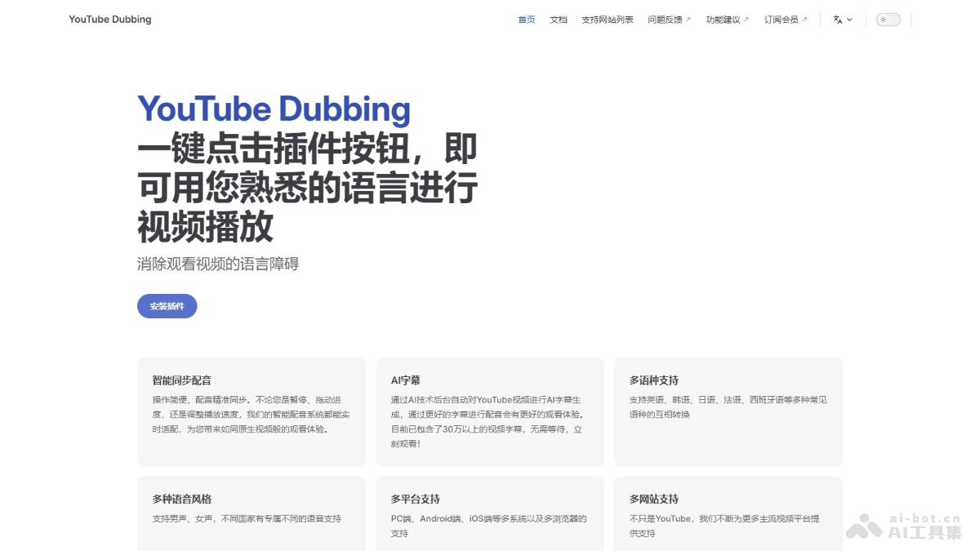Open the 支持网站列表 page
Viewport: 980px width, 551px height.
[x=608, y=20]
